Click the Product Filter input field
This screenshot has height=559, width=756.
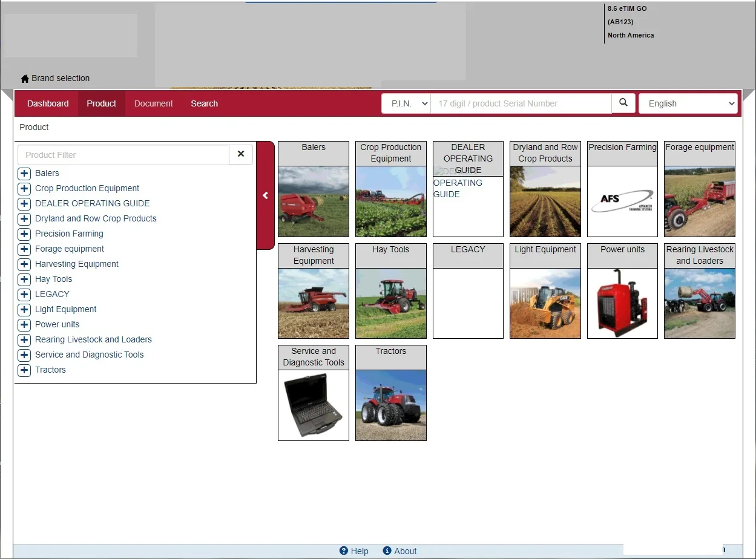(x=123, y=155)
